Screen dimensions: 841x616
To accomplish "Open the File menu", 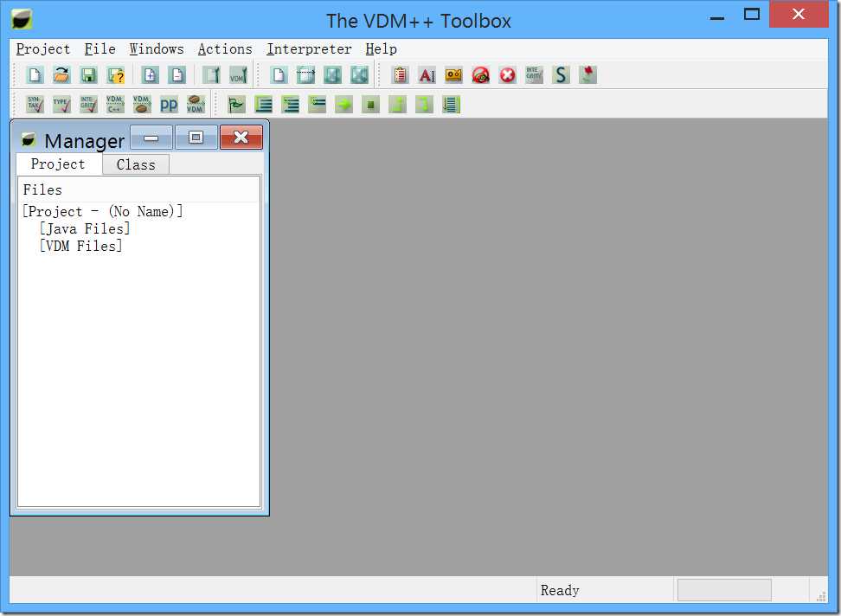I will 100,49.
